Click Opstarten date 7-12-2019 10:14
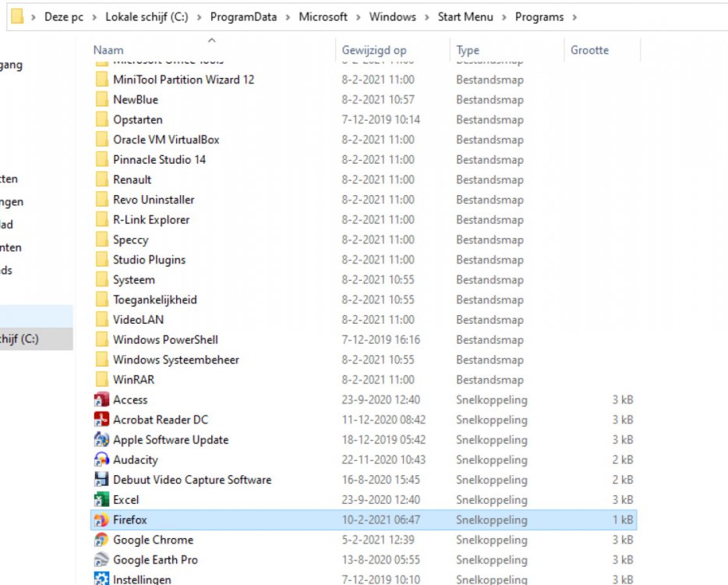Viewport: 728px width, 585px height. tap(380, 119)
